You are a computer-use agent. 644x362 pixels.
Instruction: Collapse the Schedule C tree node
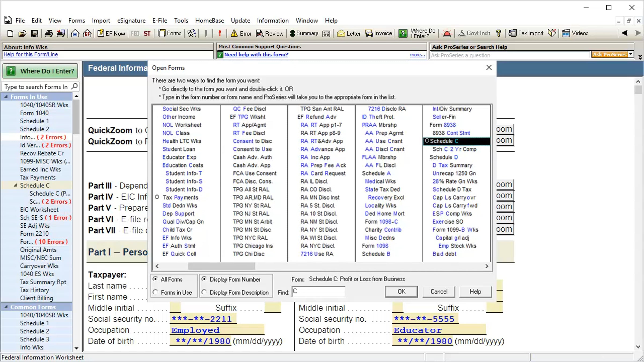click(15, 185)
